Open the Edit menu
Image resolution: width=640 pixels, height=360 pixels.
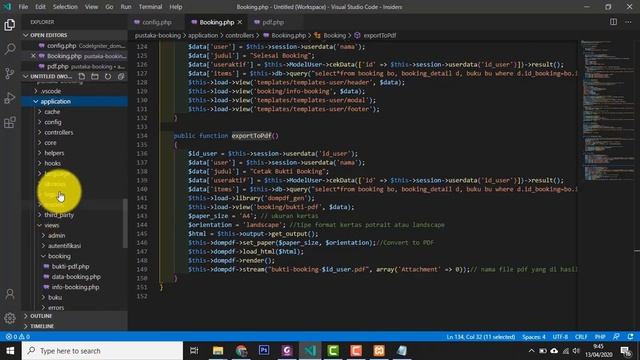40,7
